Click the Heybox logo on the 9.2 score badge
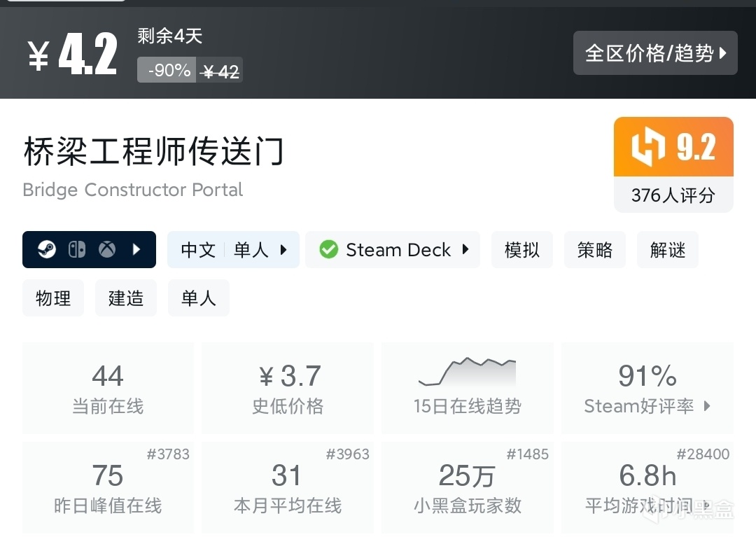Viewport: 756px width, 537px height. 647,147
